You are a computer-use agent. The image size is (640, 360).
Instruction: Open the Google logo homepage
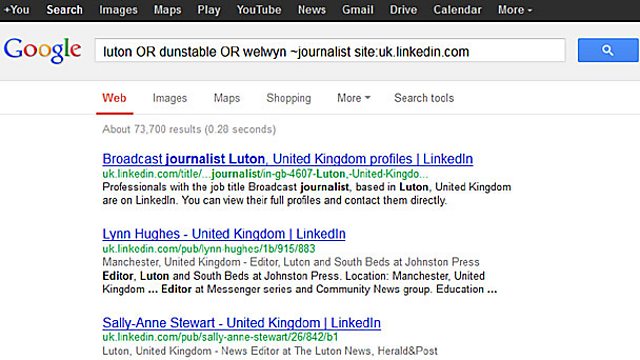[42, 50]
